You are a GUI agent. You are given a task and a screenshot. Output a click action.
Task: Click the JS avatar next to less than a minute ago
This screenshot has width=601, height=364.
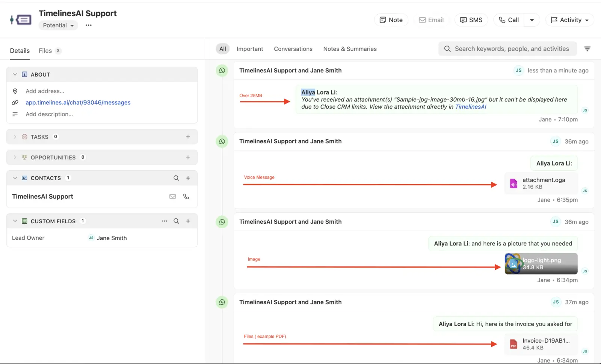click(x=519, y=70)
